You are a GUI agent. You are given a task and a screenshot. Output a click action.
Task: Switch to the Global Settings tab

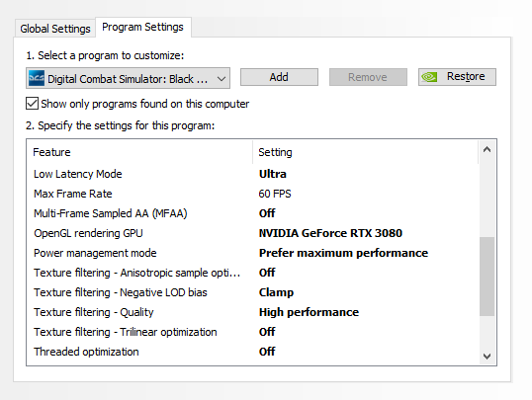[x=55, y=29]
